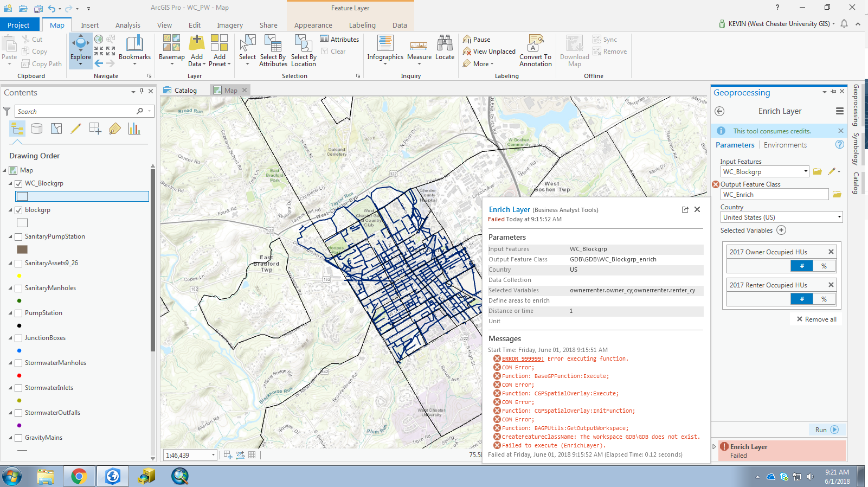This screenshot has width=868, height=487.
Task: Enable the PumpStation layer
Action: [x=19, y=313]
